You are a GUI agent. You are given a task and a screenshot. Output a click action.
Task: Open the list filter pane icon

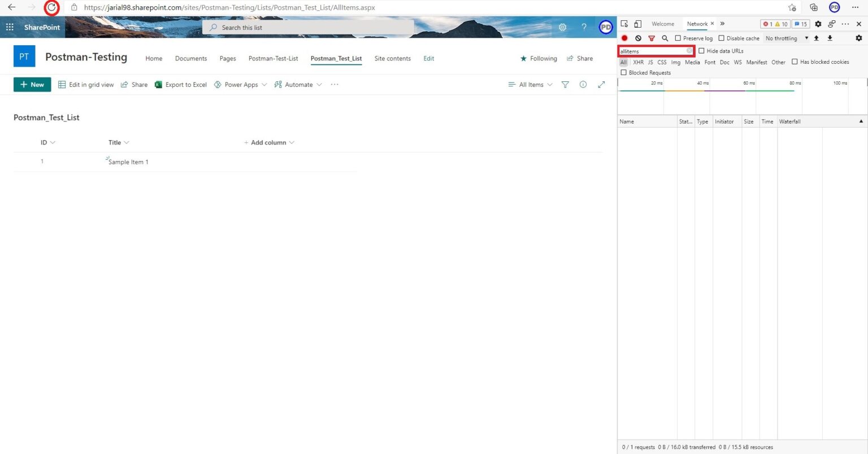[x=565, y=85]
